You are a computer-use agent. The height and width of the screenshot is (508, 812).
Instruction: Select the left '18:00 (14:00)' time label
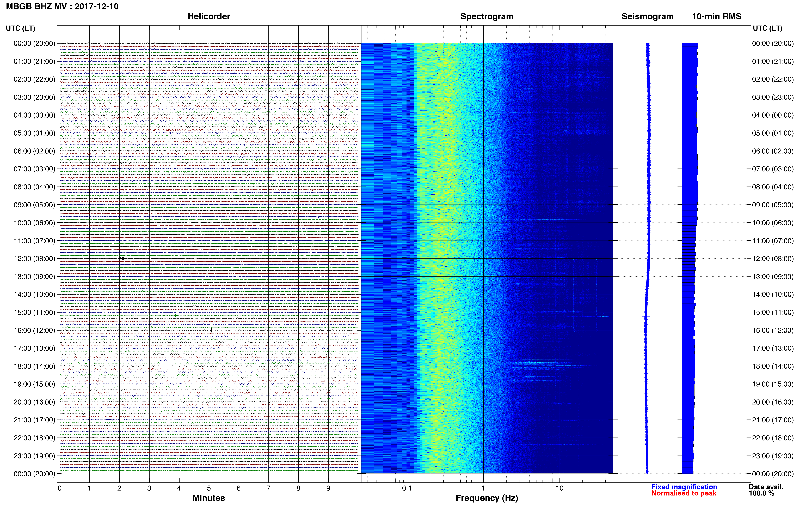coord(34,366)
